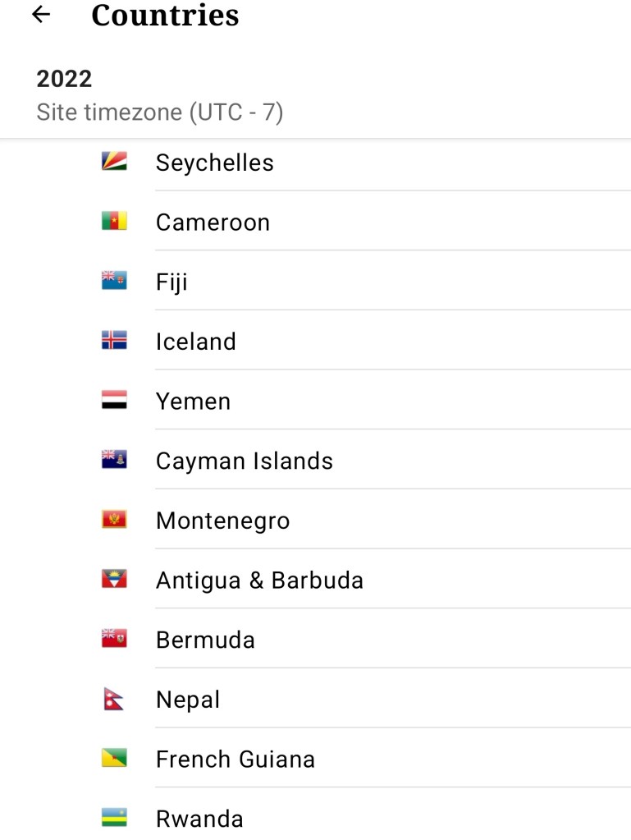Click the Countries page title
Image resolution: width=631 pixels, height=840 pixels.
(x=165, y=15)
